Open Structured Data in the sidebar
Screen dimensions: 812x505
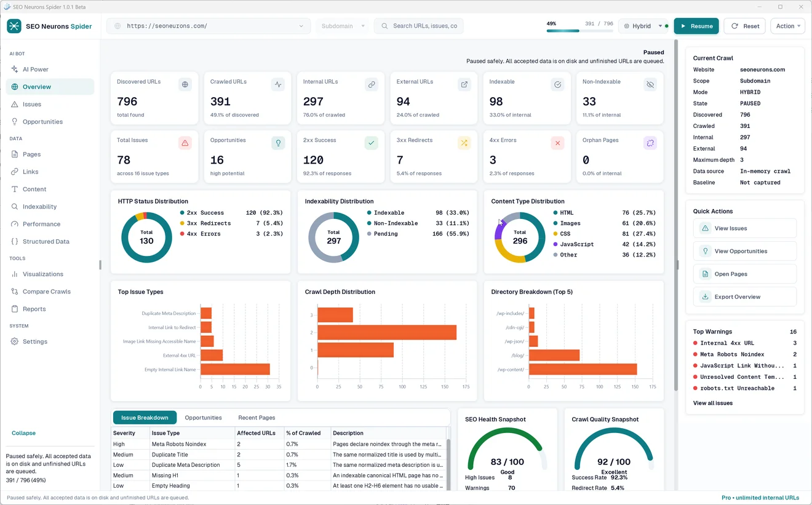[50, 242]
